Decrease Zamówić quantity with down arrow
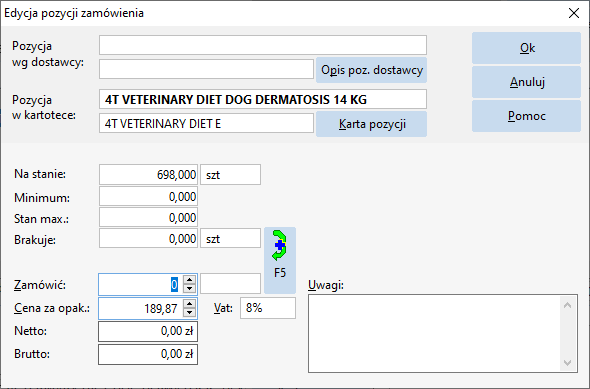The height and width of the screenshot is (389, 590). [189, 289]
